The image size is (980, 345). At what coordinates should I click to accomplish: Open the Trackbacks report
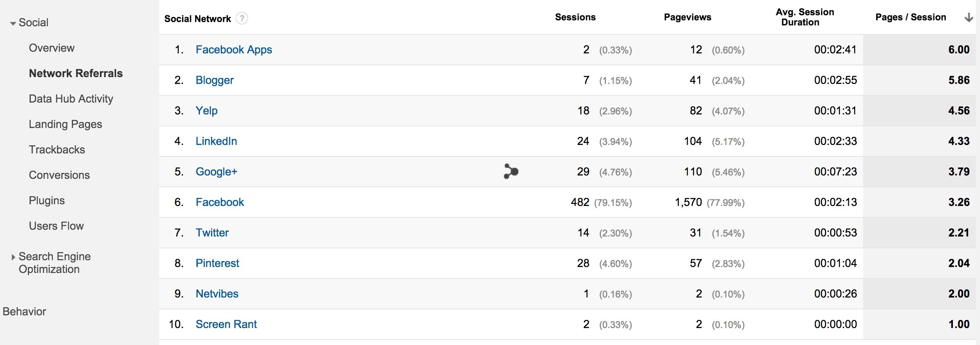pyautogui.click(x=57, y=149)
